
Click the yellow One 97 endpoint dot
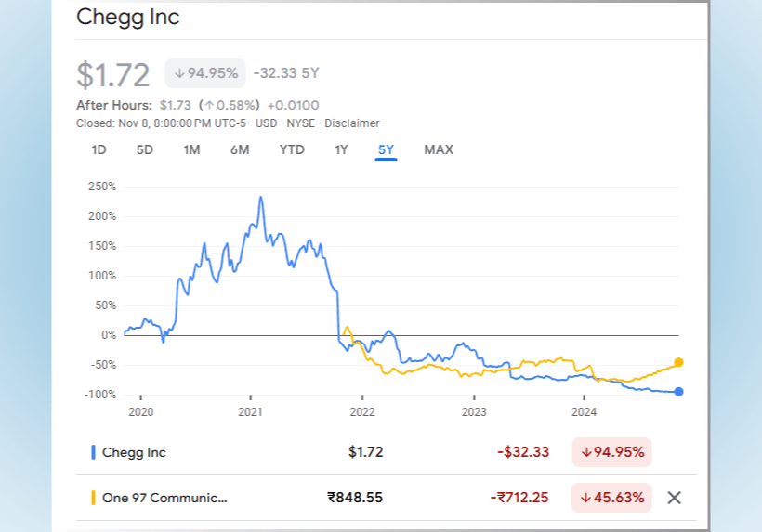pyautogui.click(x=679, y=362)
